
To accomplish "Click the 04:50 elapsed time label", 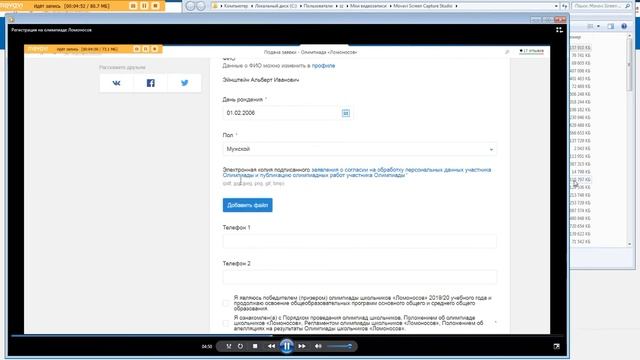I will click(207, 347).
